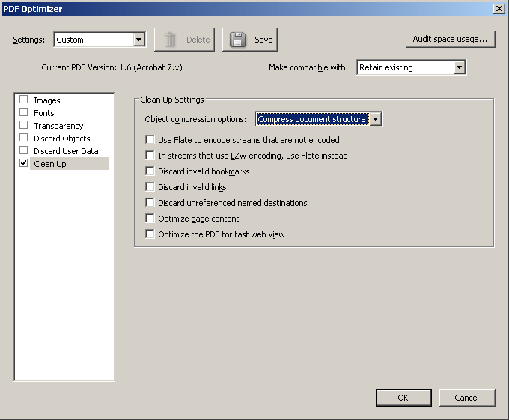The image size is (509, 420).
Task: Click the Cancel button
Action: click(x=467, y=398)
